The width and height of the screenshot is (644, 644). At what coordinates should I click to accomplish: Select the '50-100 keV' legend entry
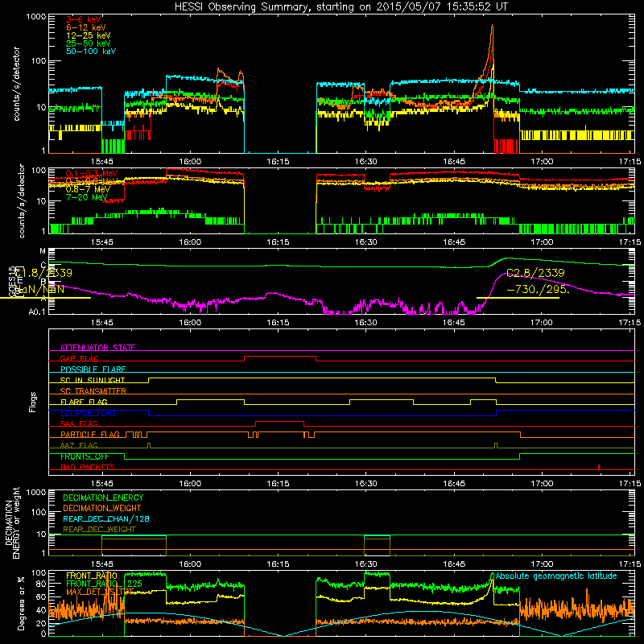click(91, 52)
